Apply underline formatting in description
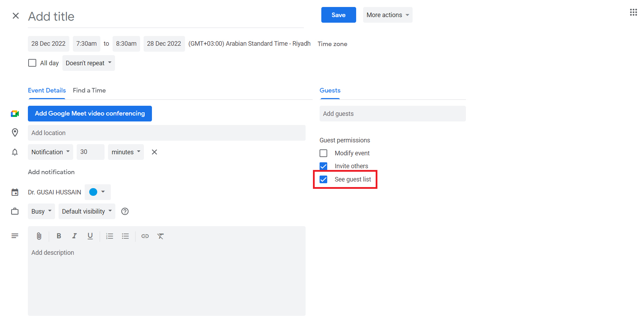The height and width of the screenshot is (319, 644). pos(90,236)
